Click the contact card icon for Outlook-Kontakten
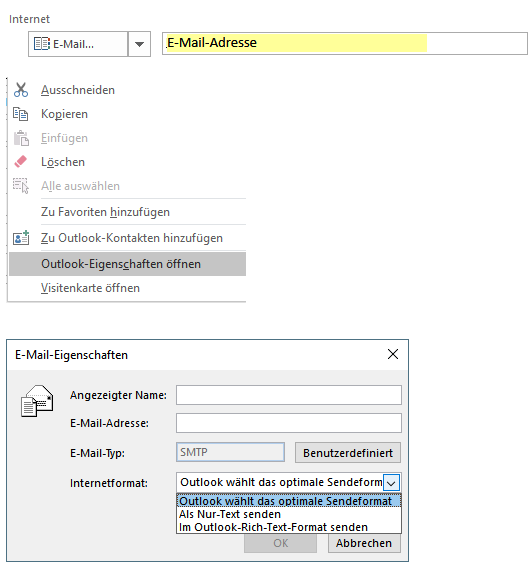 [21, 238]
